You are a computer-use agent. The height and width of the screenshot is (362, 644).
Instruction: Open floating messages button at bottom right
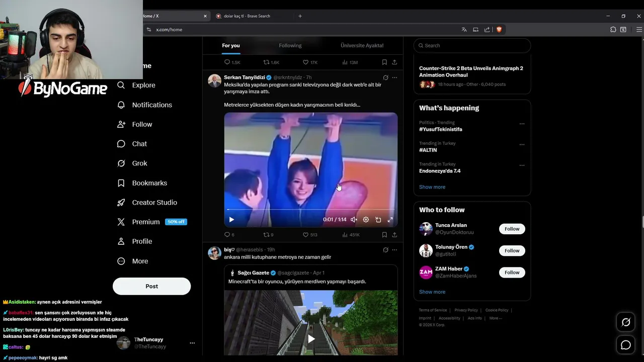(x=626, y=345)
